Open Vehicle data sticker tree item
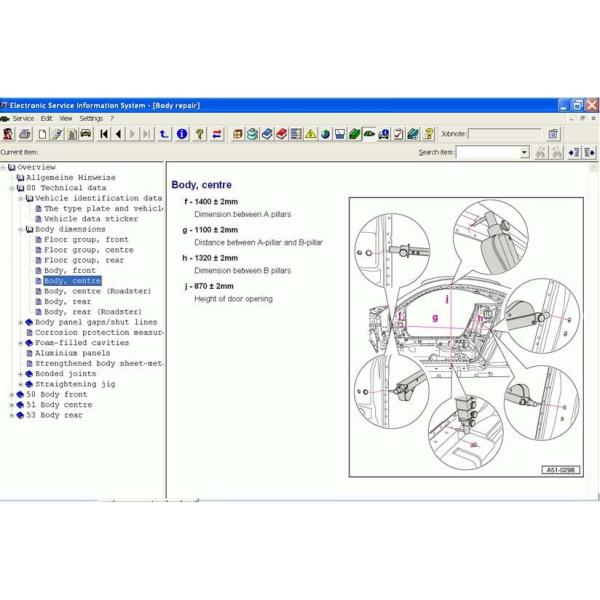This screenshot has height=600, width=600. click(x=91, y=219)
